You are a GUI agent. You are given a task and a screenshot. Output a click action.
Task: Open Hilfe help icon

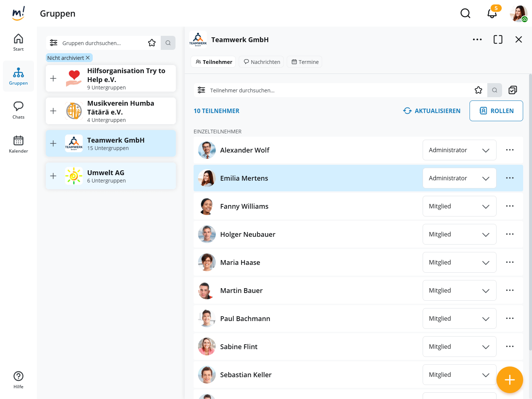[18, 380]
